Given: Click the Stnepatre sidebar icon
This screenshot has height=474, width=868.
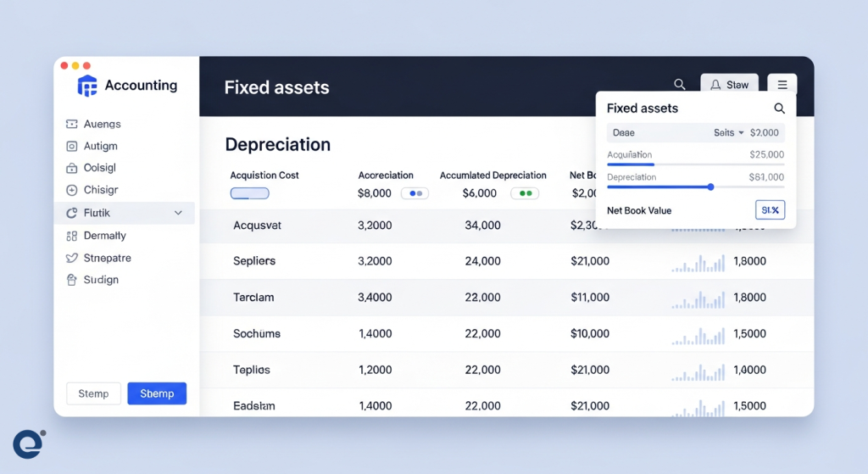Looking at the screenshot, I should [71, 258].
